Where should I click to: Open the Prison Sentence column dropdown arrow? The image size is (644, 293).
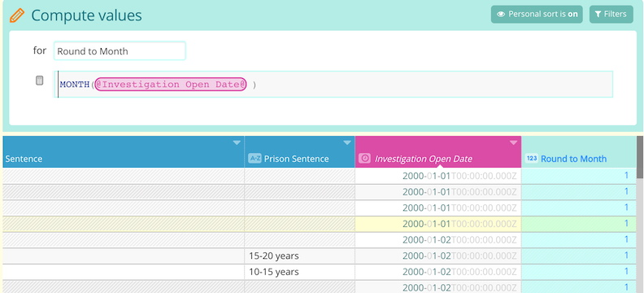click(347, 143)
